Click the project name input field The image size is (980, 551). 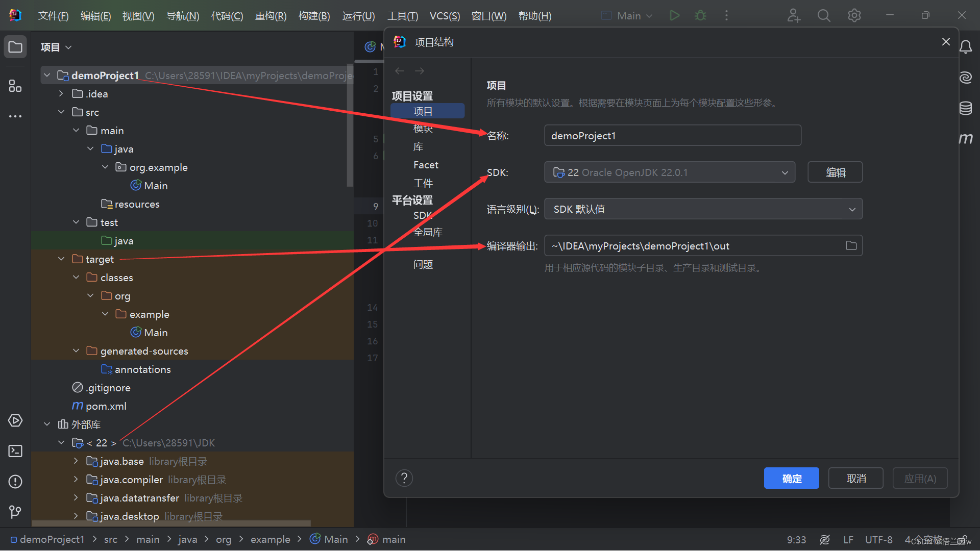click(x=673, y=136)
